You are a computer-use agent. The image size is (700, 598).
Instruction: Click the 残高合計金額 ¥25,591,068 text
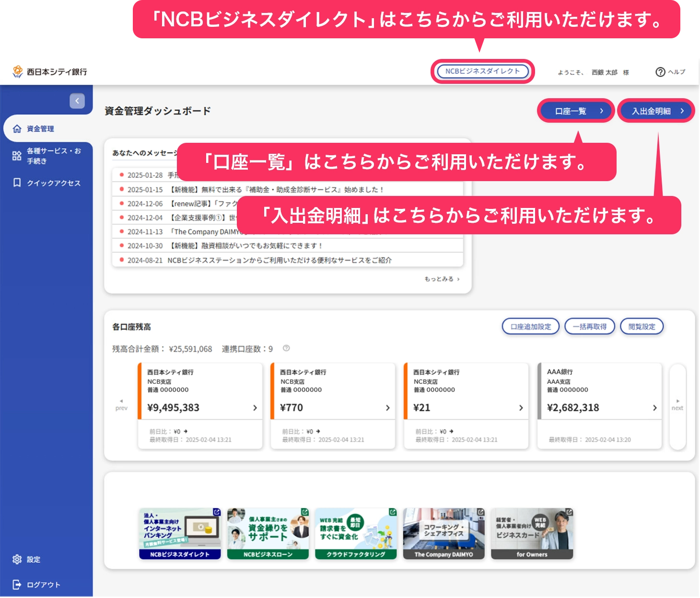[162, 349]
